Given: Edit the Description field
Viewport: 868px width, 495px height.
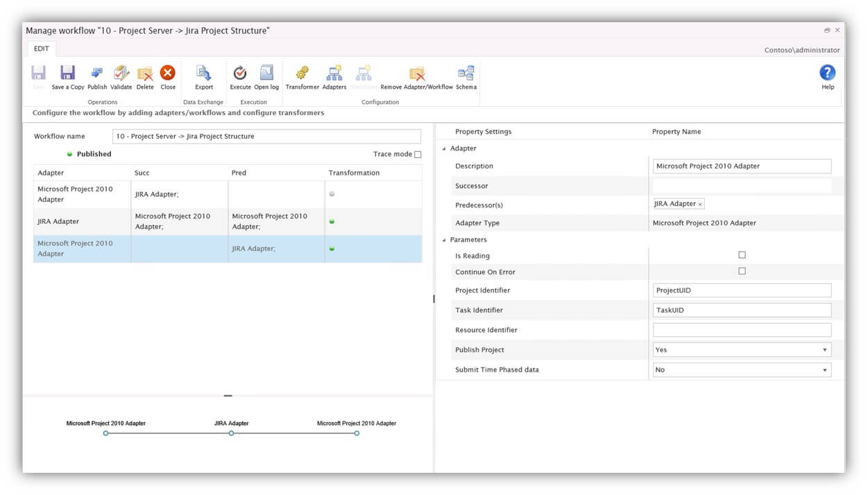Looking at the screenshot, I should [742, 166].
